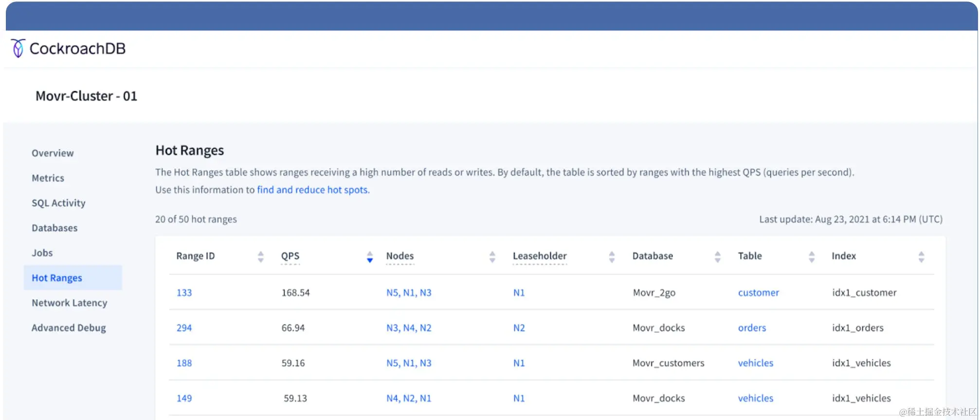The width and height of the screenshot is (980, 420).
Task: Follow 'find and reduce hot spots' link
Action: tap(313, 190)
